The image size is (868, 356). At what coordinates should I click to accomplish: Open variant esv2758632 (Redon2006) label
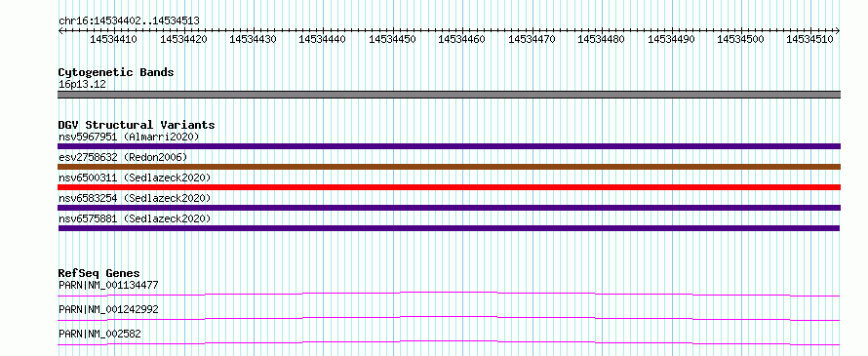click(123, 157)
